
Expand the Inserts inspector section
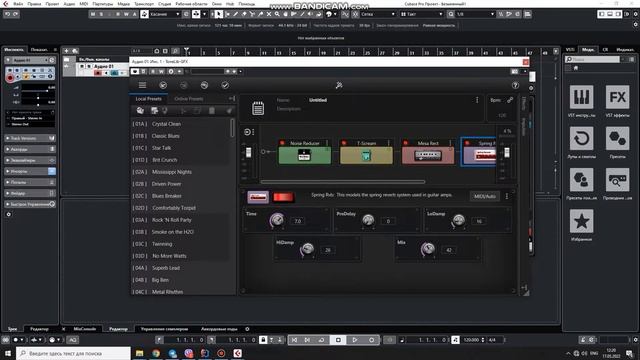pos(30,171)
